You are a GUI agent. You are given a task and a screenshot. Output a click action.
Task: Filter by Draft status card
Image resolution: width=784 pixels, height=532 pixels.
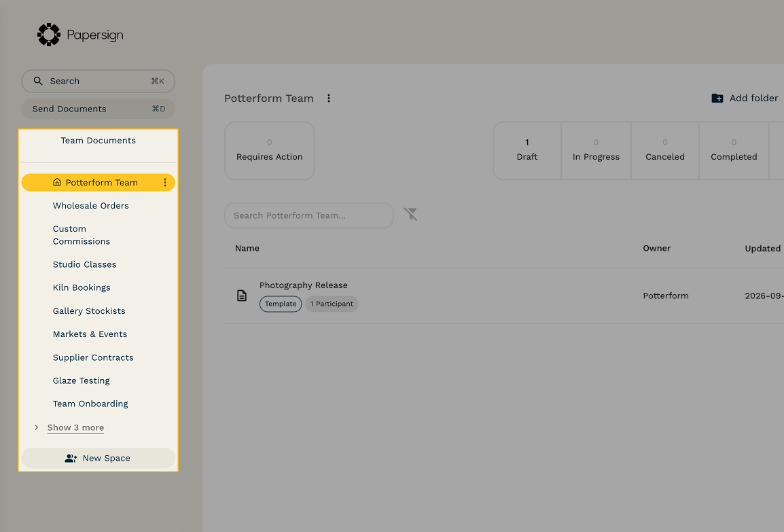[527, 151]
